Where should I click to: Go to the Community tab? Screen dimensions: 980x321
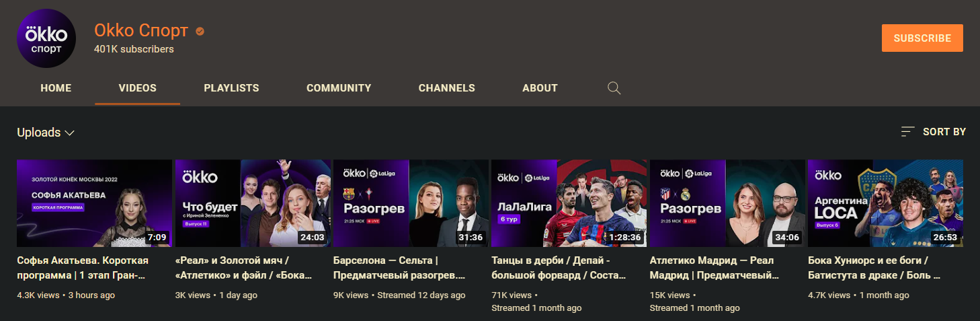tap(339, 88)
